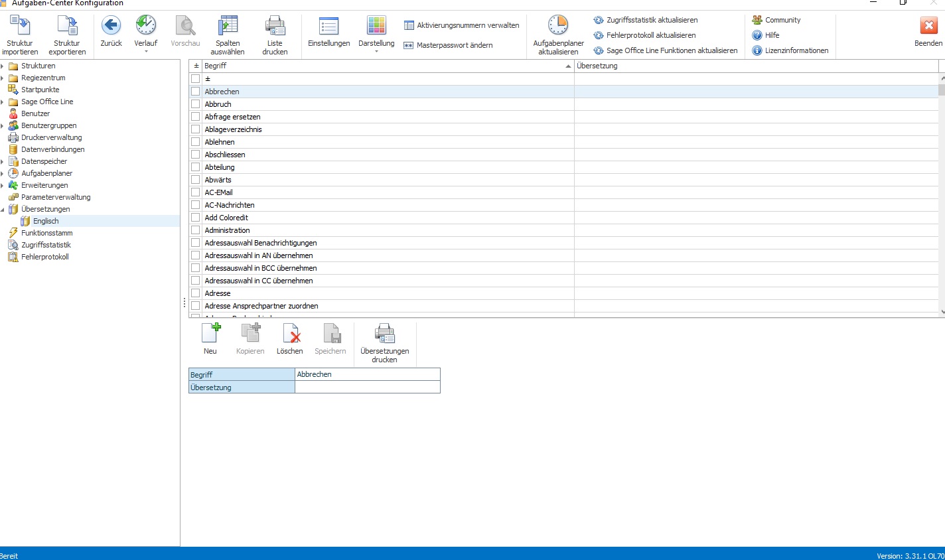This screenshot has height=560, width=945.
Task: Click Zugriffsstatistik aktualisieren
Action: tap(645, 20)
